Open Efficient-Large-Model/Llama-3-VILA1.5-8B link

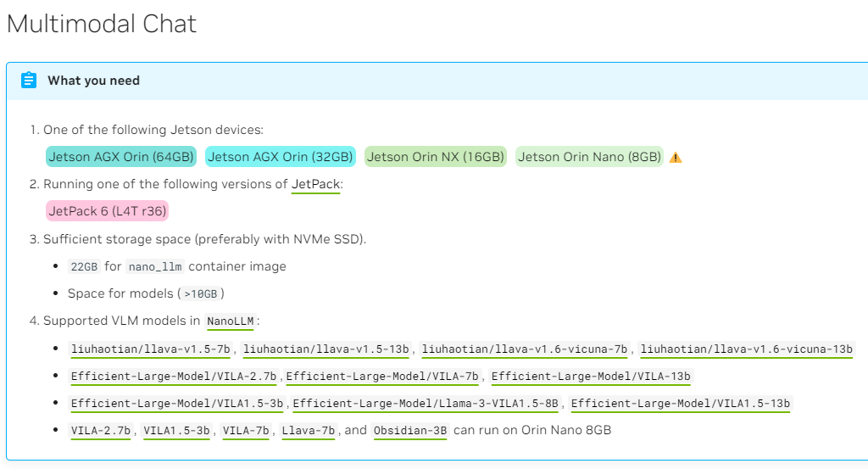(426, 404)
